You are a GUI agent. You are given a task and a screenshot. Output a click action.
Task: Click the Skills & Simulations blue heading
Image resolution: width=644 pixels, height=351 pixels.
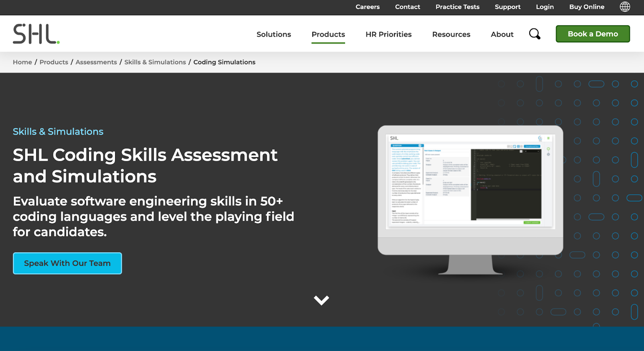[x=58, y=131]
